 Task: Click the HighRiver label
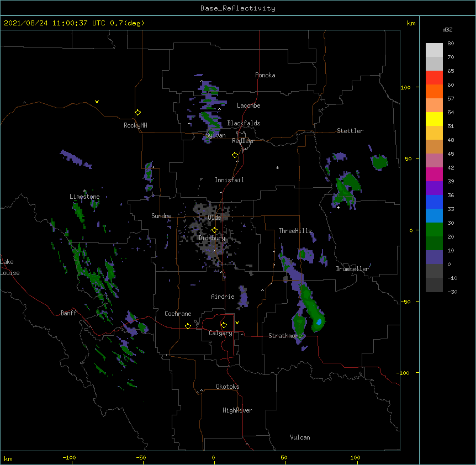[x=237, y=410]
